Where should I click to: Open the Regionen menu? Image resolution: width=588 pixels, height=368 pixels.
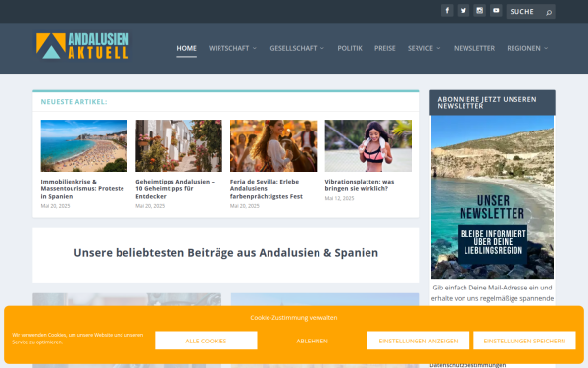[x=524, y=48]
